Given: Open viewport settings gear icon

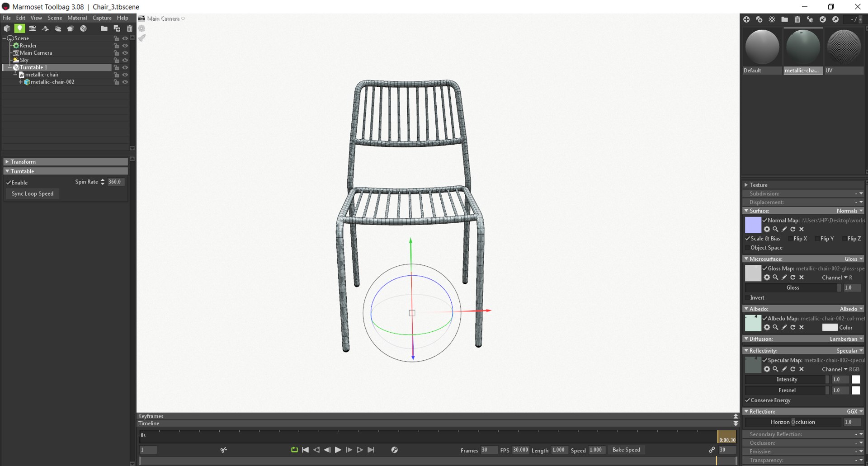Looking at the screenshot, I should 142,28.
